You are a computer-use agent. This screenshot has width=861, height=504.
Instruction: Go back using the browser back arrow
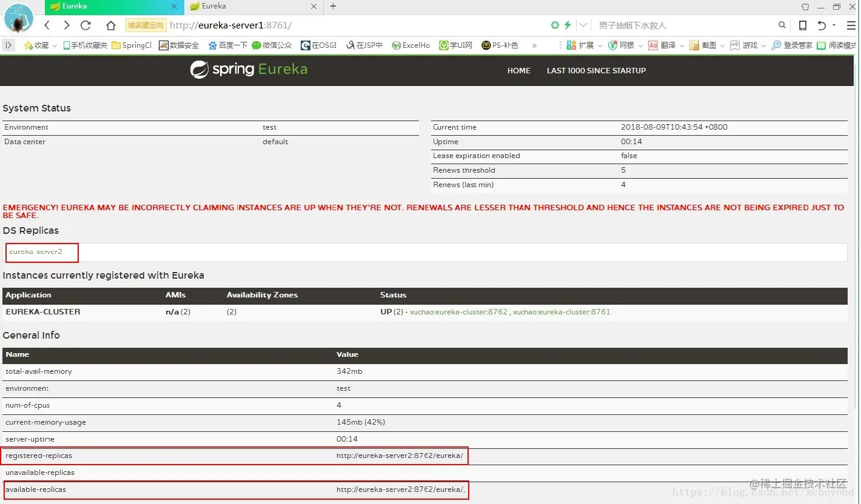tap(47, 25)
